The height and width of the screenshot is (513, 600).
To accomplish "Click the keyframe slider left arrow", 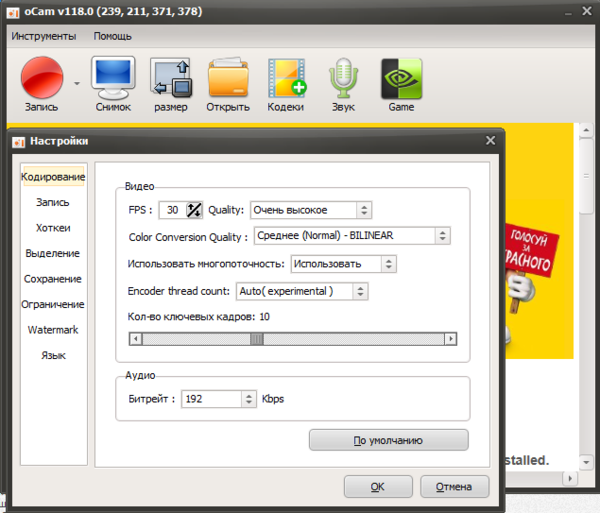I will pyautogui.click(x=135, y=339).
